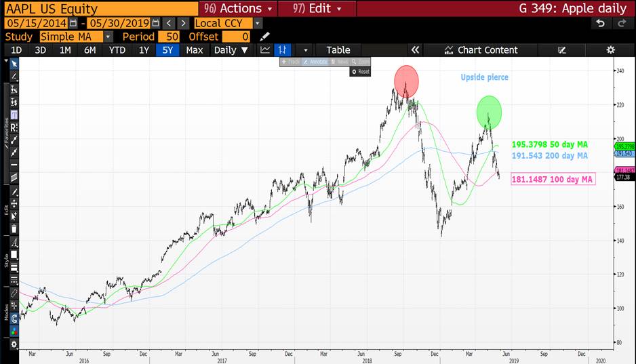This screenshot has height=364, width=636.
Task: Open the dashed line style tool
Action: pyautogui.click(x=14, y=280)
